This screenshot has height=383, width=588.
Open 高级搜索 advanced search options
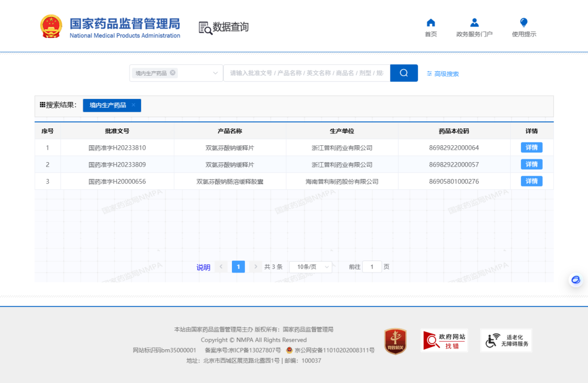(443, 74)
